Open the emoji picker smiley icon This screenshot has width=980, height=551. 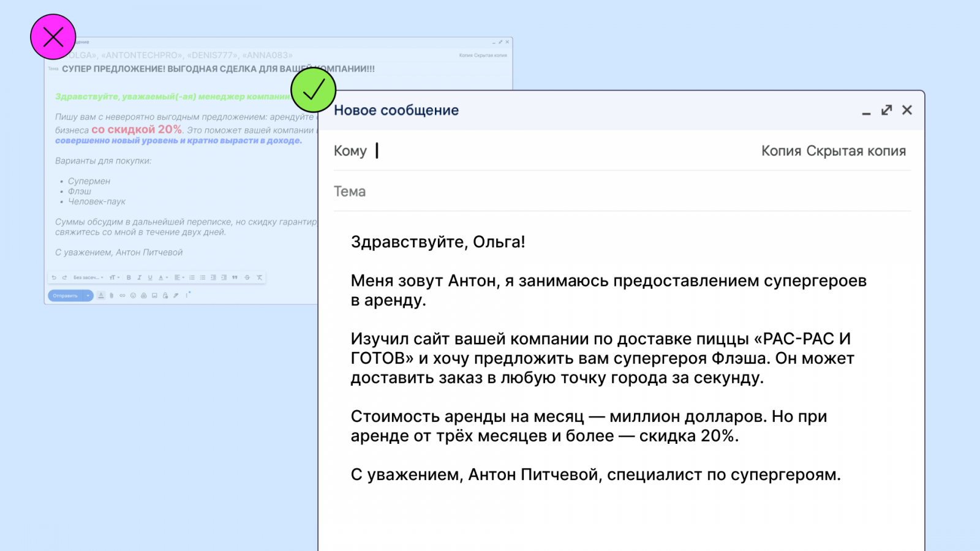[133, 296]
